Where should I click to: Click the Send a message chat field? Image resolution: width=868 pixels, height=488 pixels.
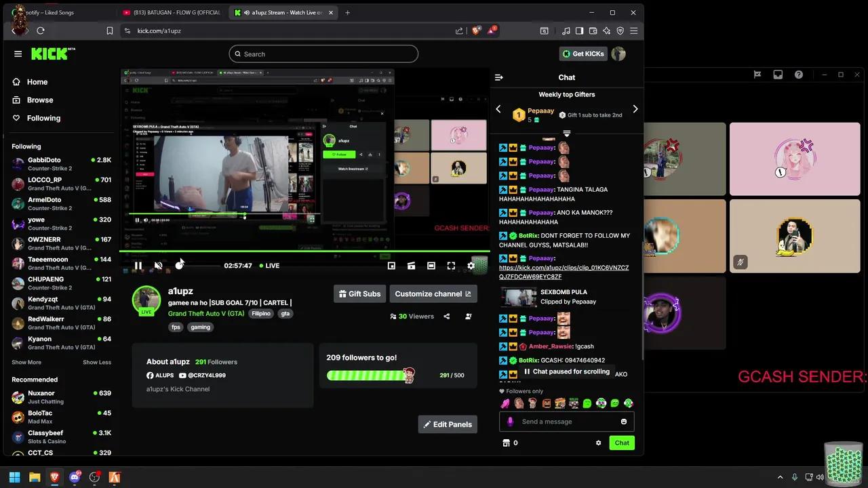563,421
